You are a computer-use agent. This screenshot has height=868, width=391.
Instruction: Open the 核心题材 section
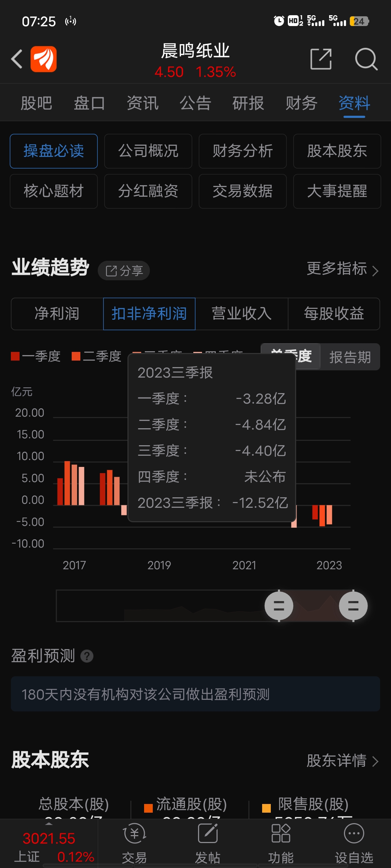click(x=54, y=191)
